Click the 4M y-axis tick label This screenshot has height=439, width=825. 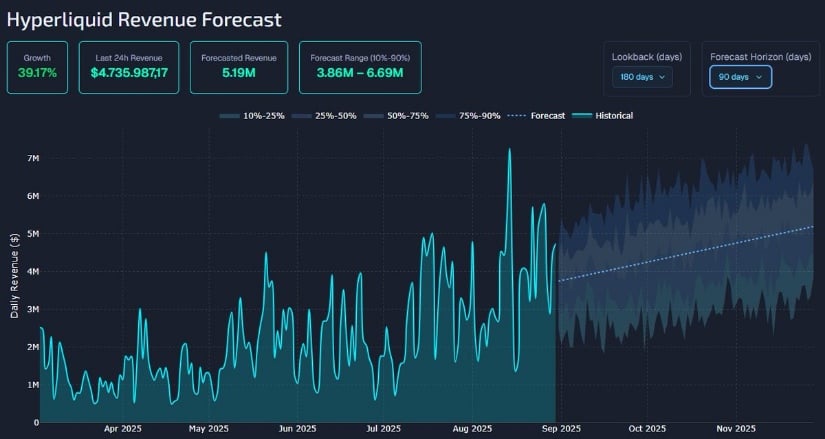tap(32, 272)
